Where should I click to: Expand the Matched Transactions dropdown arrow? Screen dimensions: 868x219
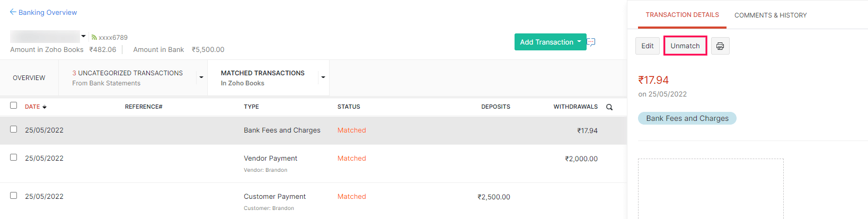[x=323, y=77]
